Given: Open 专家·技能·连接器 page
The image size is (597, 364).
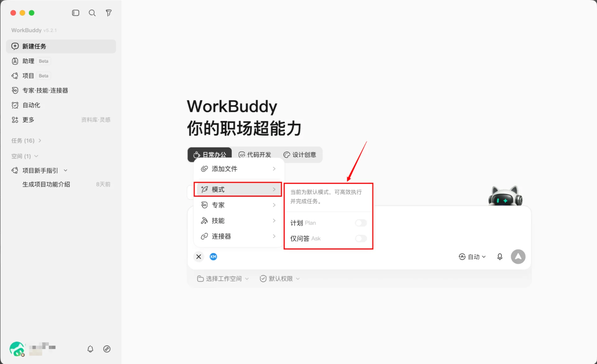Looking at the screenshot, I should point(61,90).
